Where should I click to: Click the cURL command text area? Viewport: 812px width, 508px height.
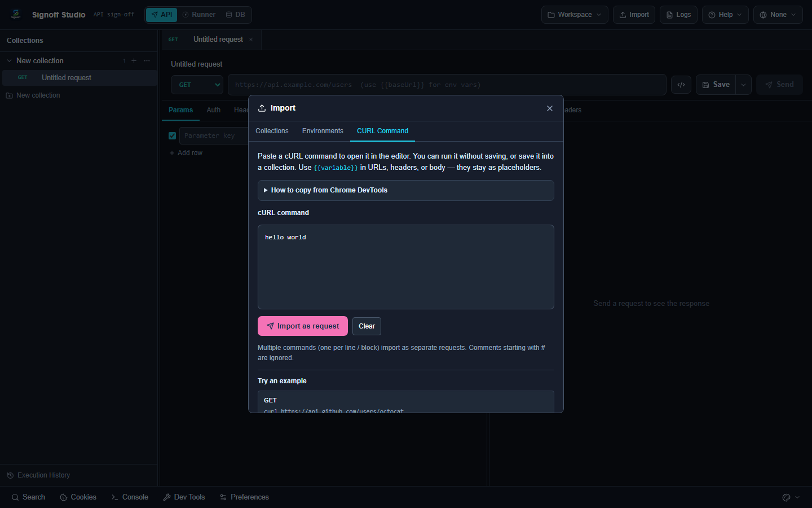406,267
